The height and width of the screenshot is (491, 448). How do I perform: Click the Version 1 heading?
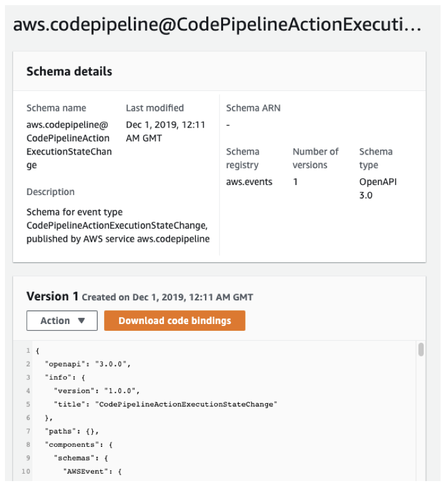[x=52, y=296]
